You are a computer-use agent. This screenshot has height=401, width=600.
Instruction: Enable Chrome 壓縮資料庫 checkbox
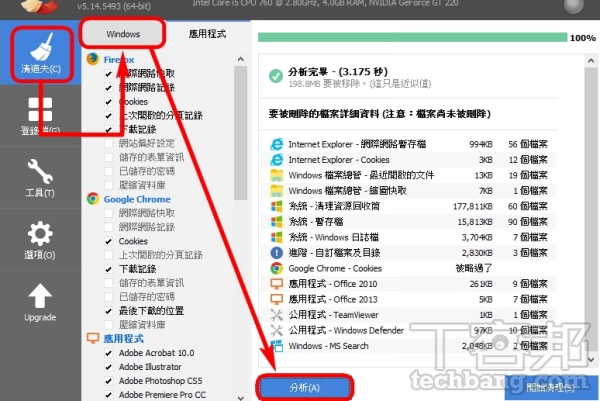(x=109, y=325)
